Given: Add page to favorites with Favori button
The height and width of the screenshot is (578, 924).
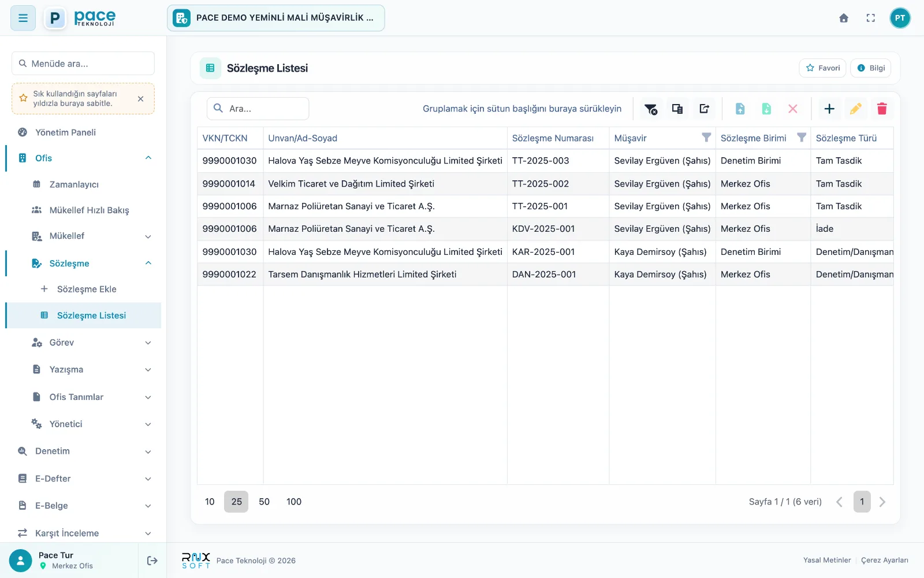Looking at the screenshot, I should point(822,68).
